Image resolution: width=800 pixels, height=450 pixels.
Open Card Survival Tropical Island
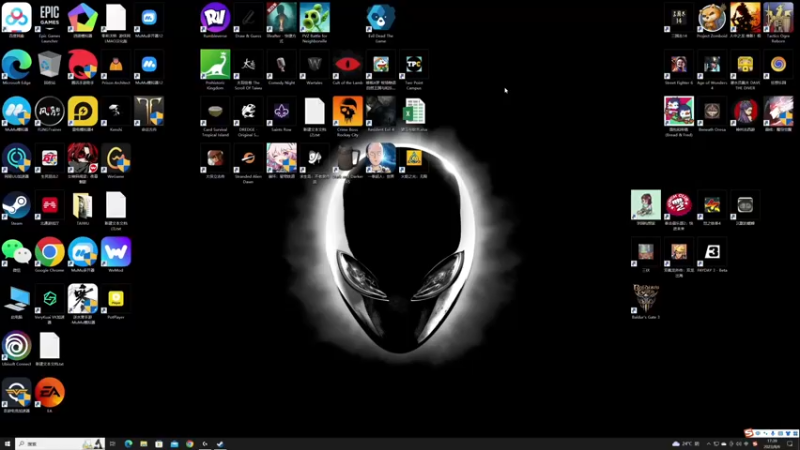click(215, 117)
